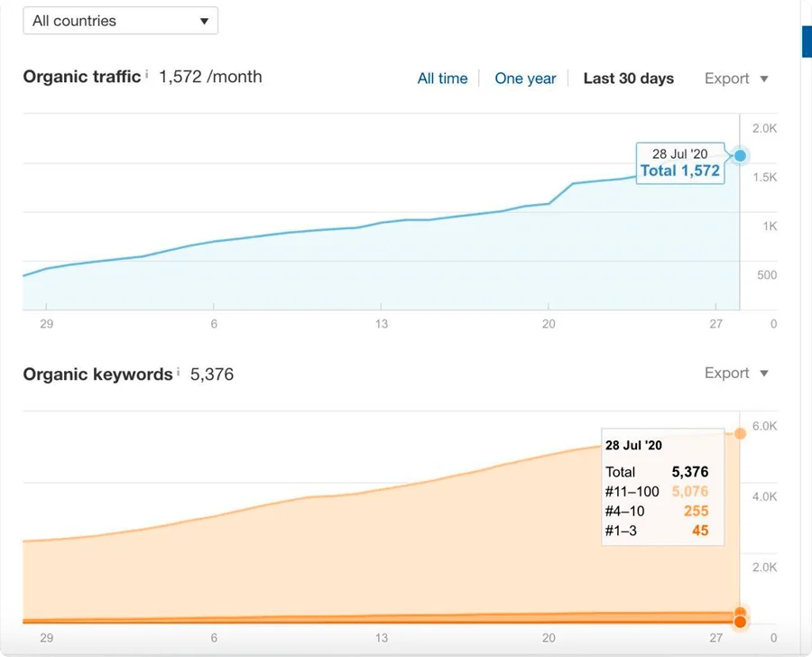Switch to the All time range
The image size is (812, 657).
pos(442,79)
